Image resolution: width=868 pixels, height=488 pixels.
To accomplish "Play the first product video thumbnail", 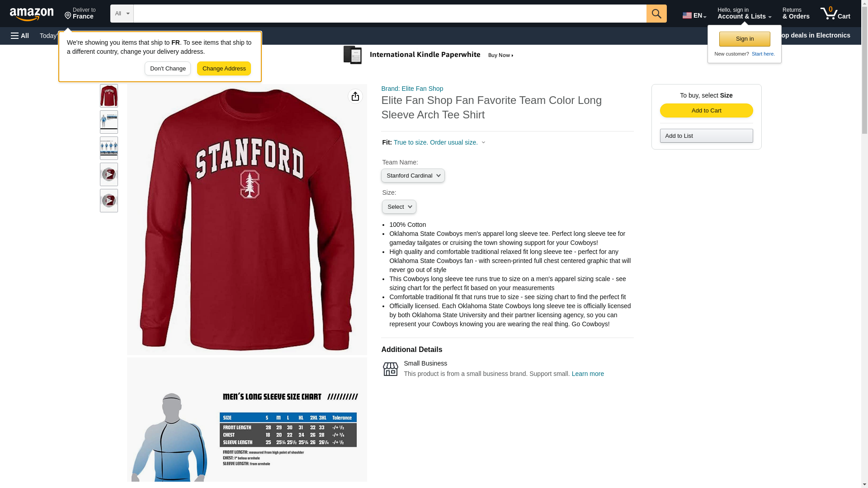I will tap(108, 174).
